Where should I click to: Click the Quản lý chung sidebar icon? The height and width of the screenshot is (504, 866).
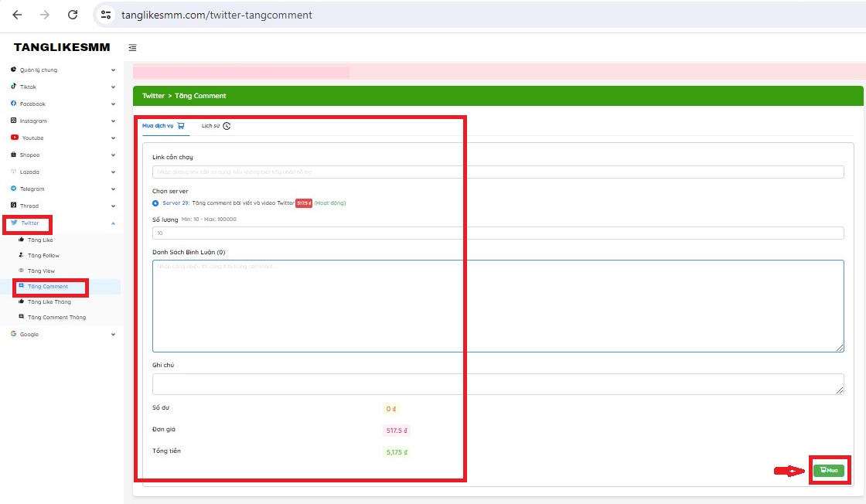click(13, 70)
